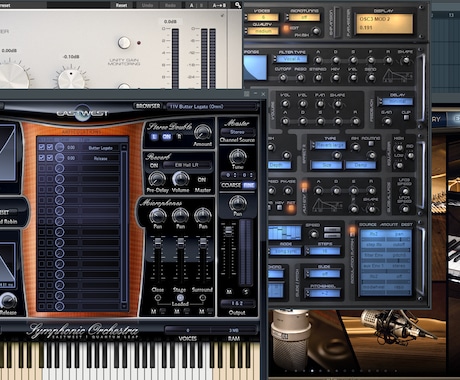Toggle Reverb ON switch
The image size is (460, 380).
[154, 165]
